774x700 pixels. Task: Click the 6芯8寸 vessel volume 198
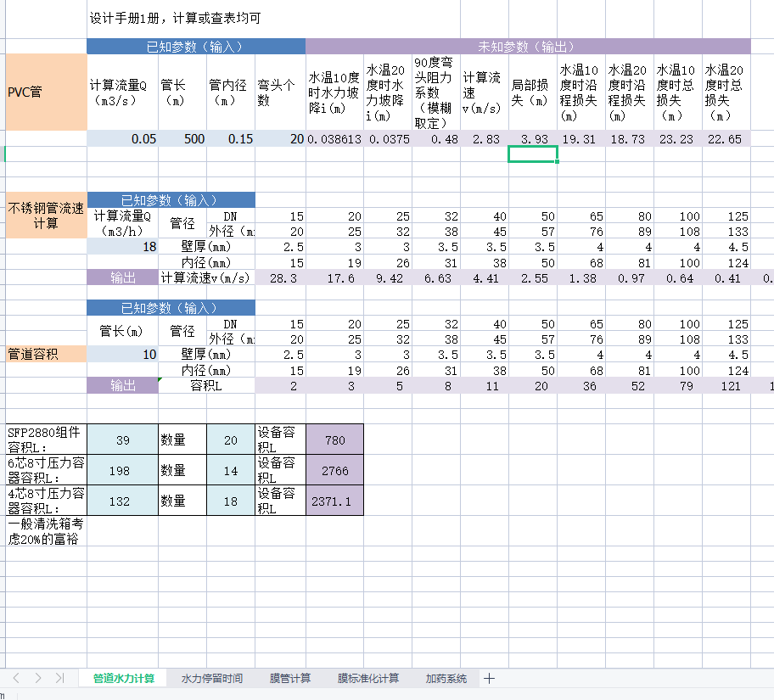coord(123,470)
